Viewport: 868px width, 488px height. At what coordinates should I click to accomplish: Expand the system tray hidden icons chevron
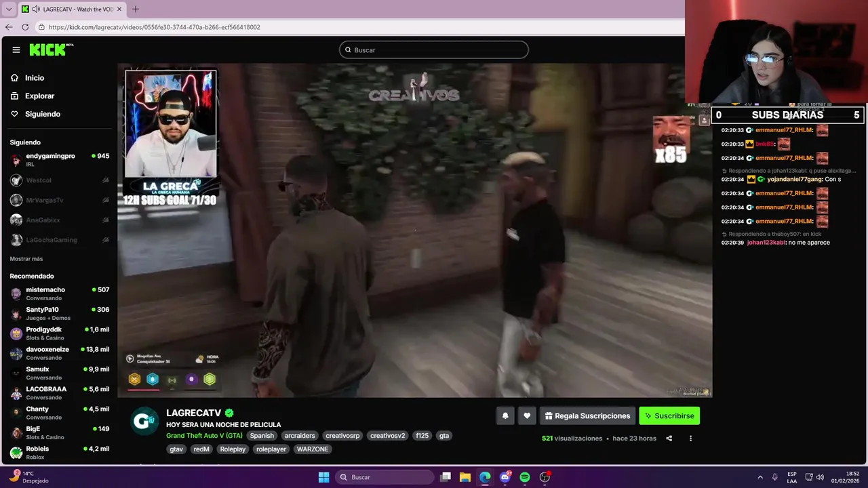tap(760, 477)
